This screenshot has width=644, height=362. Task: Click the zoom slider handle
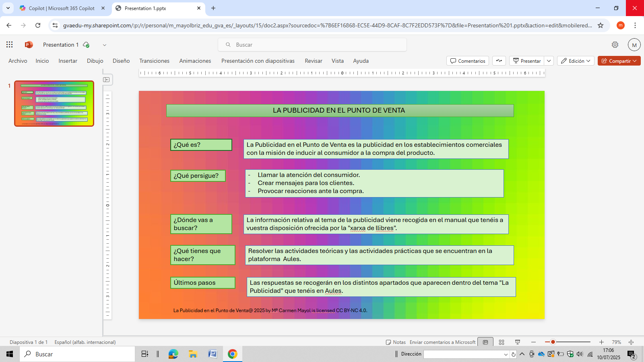553,342
